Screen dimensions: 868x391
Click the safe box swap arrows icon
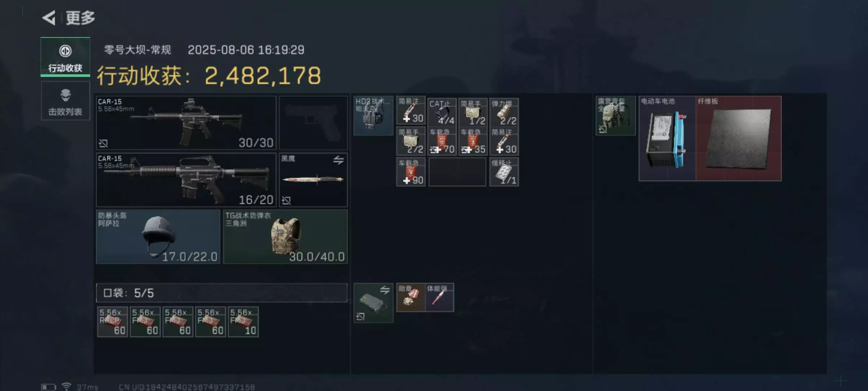pos(385,290)
